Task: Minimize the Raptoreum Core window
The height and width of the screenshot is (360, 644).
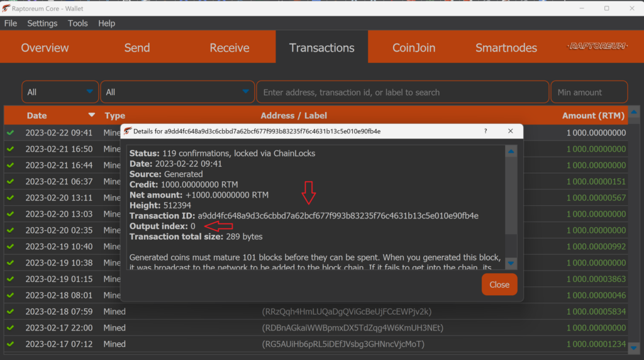Action: (582, 8)
